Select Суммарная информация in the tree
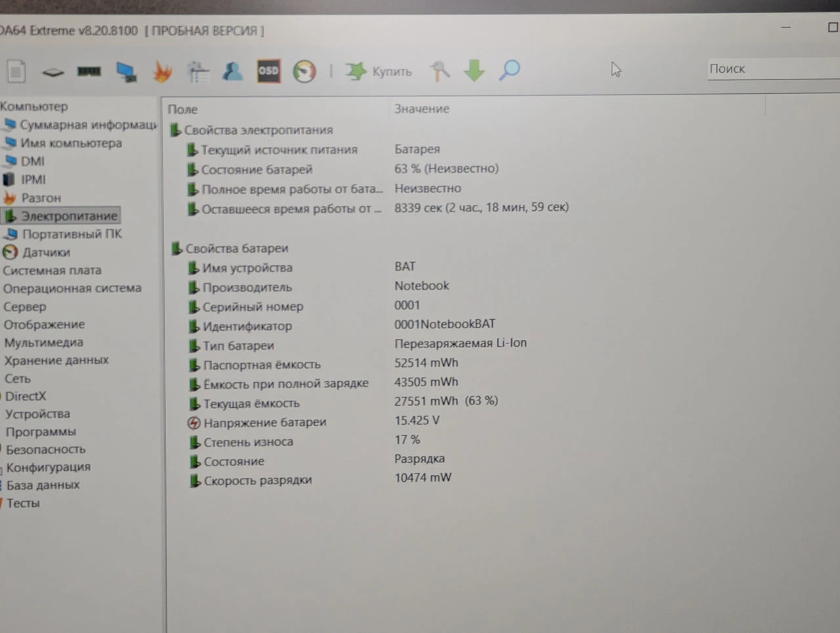Screen dimensions: 840x633 81,125
